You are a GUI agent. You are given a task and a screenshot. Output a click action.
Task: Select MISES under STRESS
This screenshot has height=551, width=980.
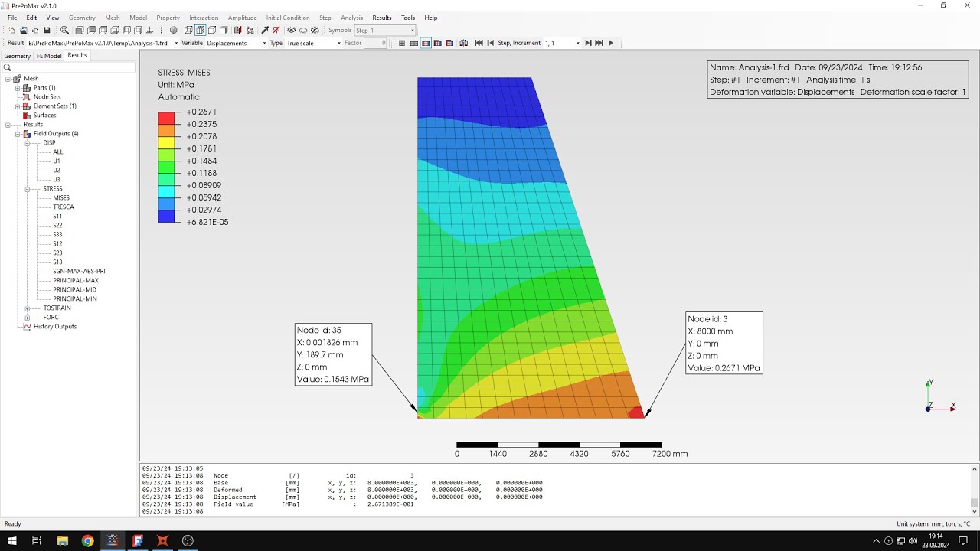tap(61, 197)
